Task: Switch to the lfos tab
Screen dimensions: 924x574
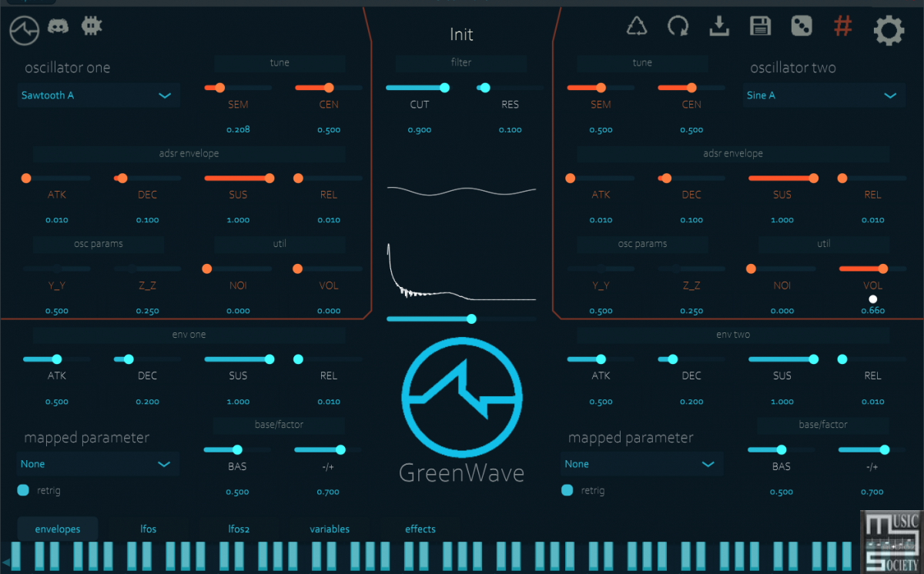Action: [148, 529]
